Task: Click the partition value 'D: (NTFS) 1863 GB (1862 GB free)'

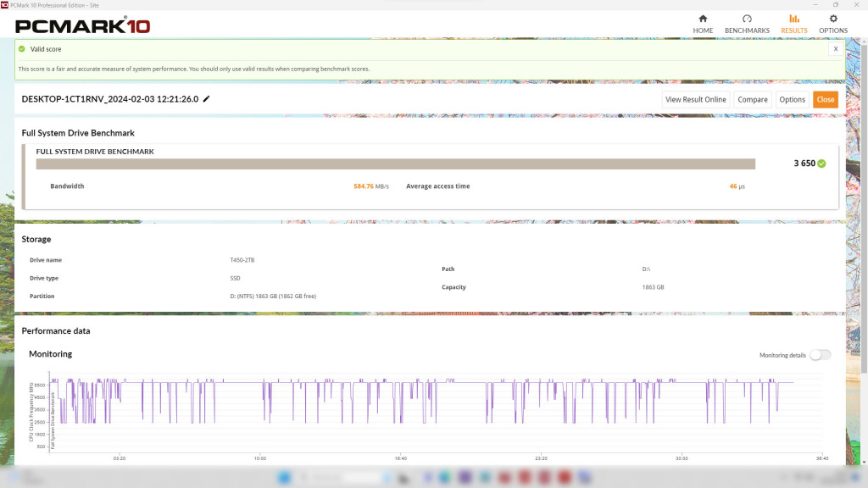Action: point(273,297)
